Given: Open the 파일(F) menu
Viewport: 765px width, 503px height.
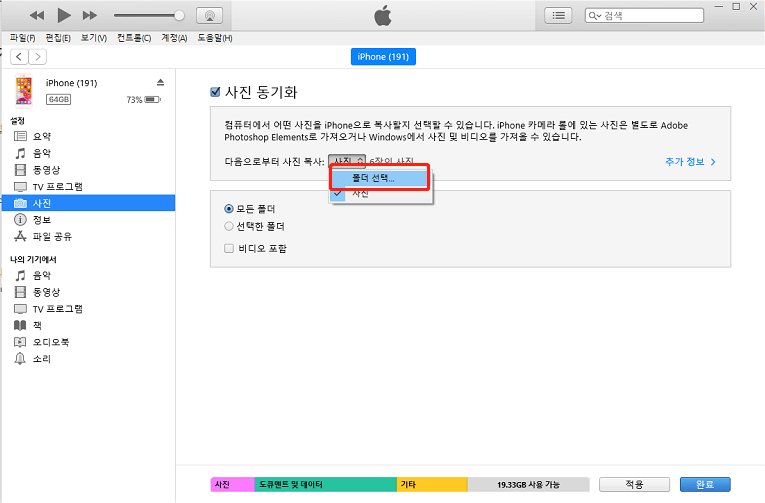Looking at the screenshot, I should [22, 38].
